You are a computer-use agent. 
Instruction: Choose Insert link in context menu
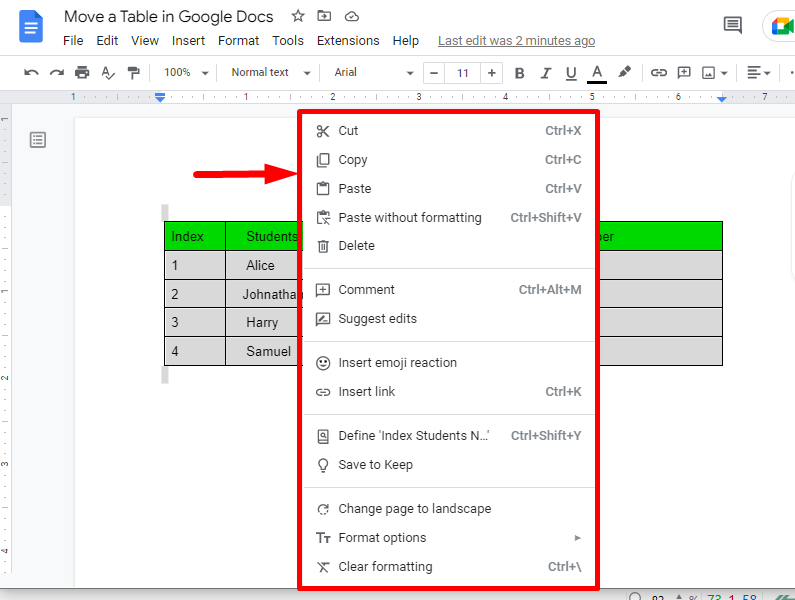point(449,392)
